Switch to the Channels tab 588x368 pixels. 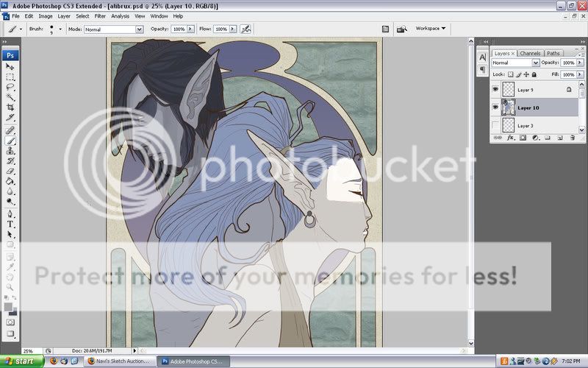click(x=530, y=53)
